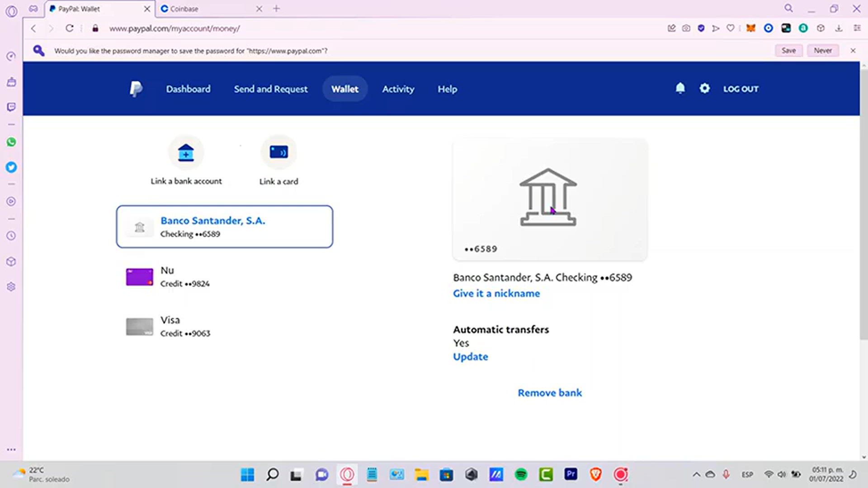The image size is (868, 488).
Task: Open the volume speaker tray icon
Action: tap(782, 474)
